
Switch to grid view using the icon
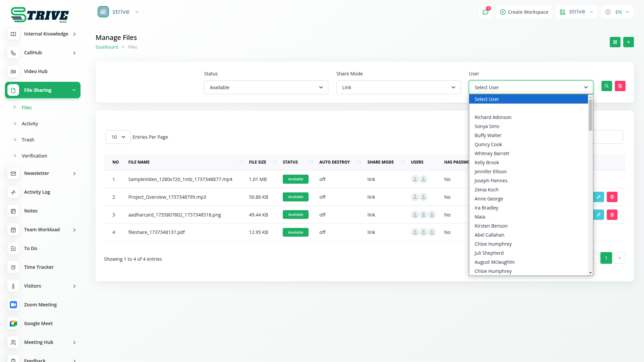[615, 42]
